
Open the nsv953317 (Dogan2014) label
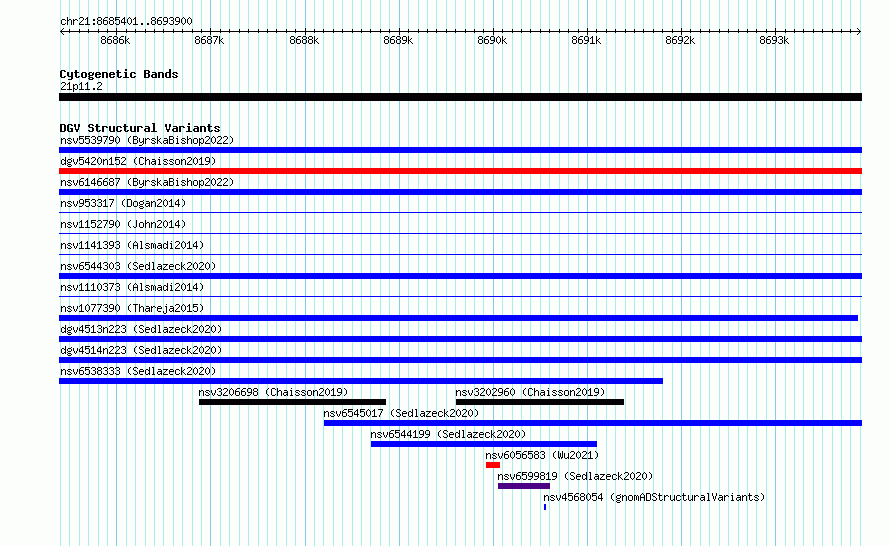tap(123, 203)
